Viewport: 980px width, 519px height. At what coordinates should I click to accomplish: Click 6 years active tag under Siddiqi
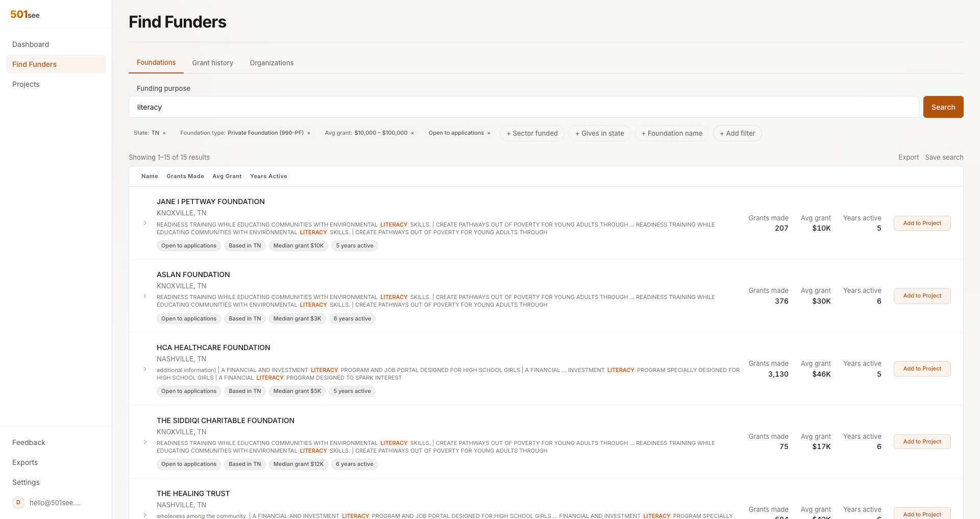click(x=355, y=464)
